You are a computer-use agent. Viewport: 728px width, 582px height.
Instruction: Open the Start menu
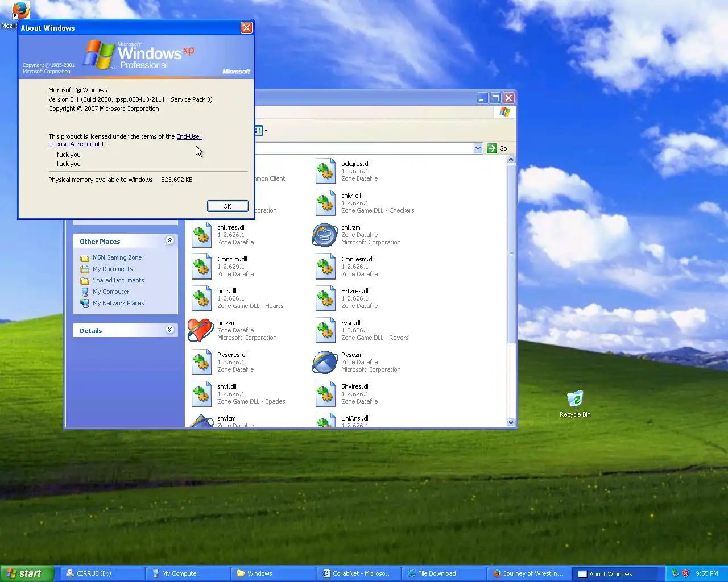(x=27, y=573)
